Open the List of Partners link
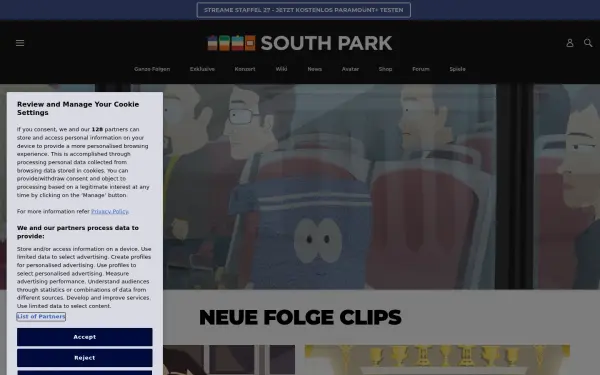Viewport: 600px width, 375px height. (41, 316)
